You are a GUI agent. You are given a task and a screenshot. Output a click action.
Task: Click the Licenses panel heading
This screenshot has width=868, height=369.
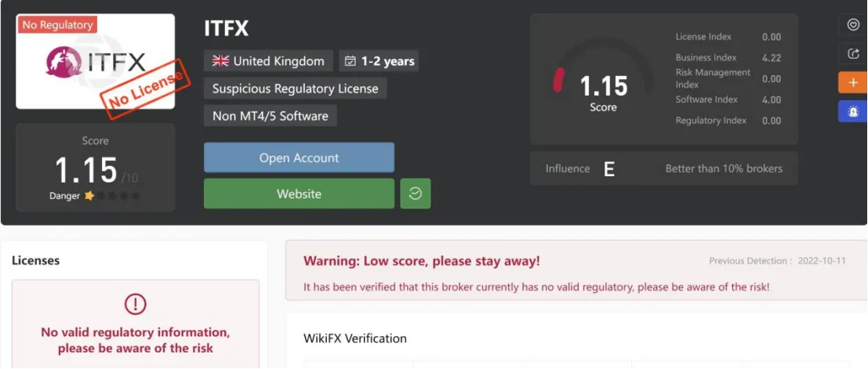pyautogui.click(x=35, y=260)
